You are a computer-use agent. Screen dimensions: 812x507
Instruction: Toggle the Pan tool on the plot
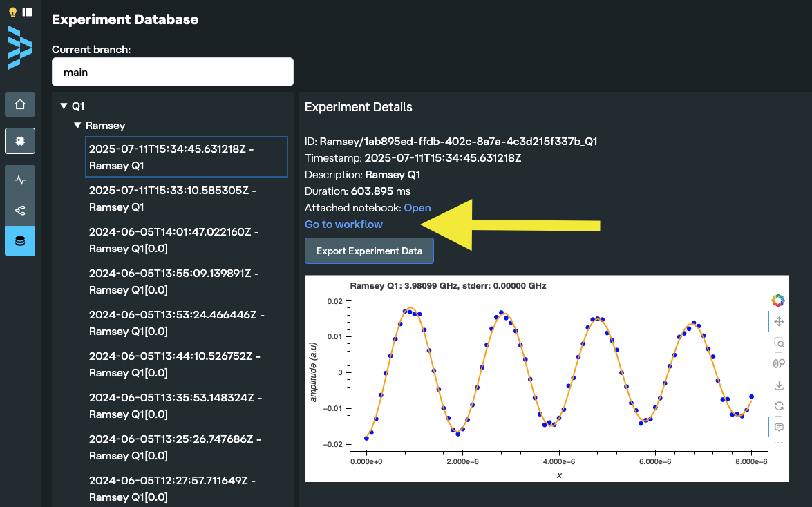pos(779,321)
